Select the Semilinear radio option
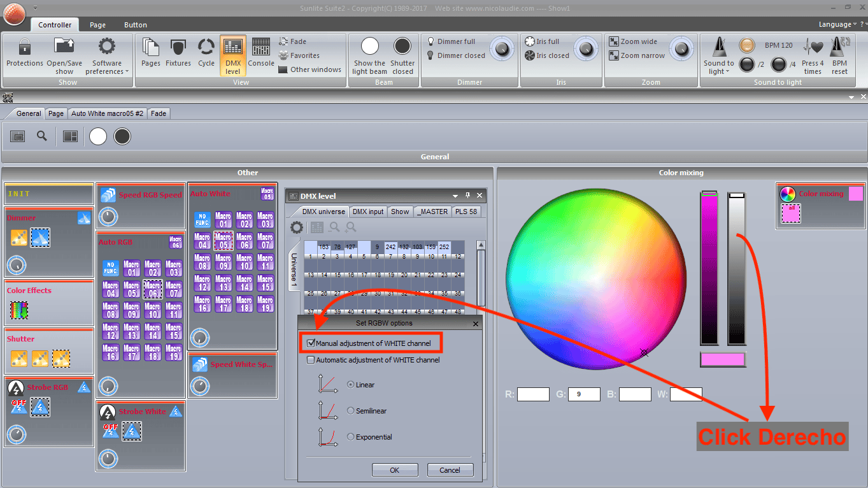This screenshot has height=488, width=868. coord(351,411)
